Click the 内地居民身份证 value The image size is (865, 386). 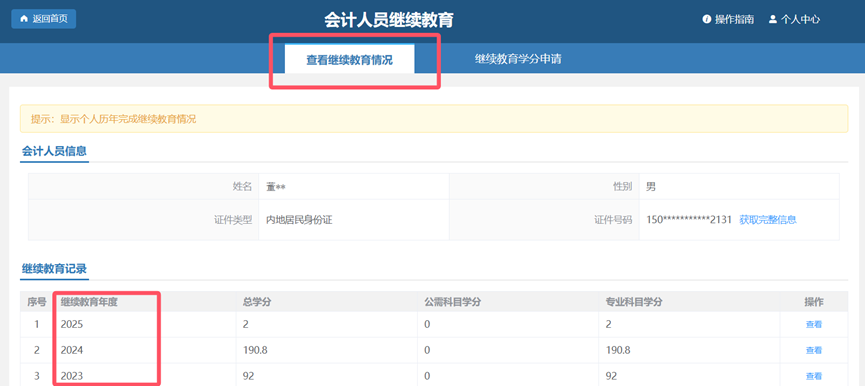coord(299,219)
